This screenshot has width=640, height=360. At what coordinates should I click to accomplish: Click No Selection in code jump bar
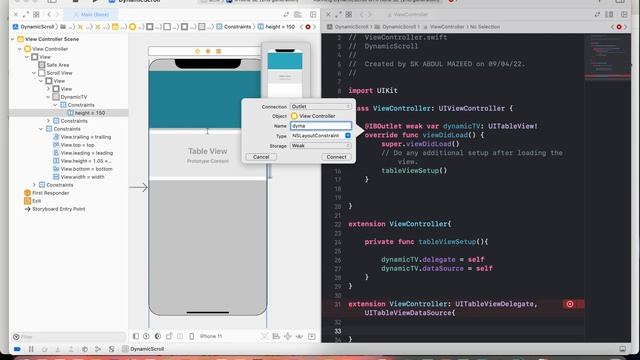pos(485,27)
